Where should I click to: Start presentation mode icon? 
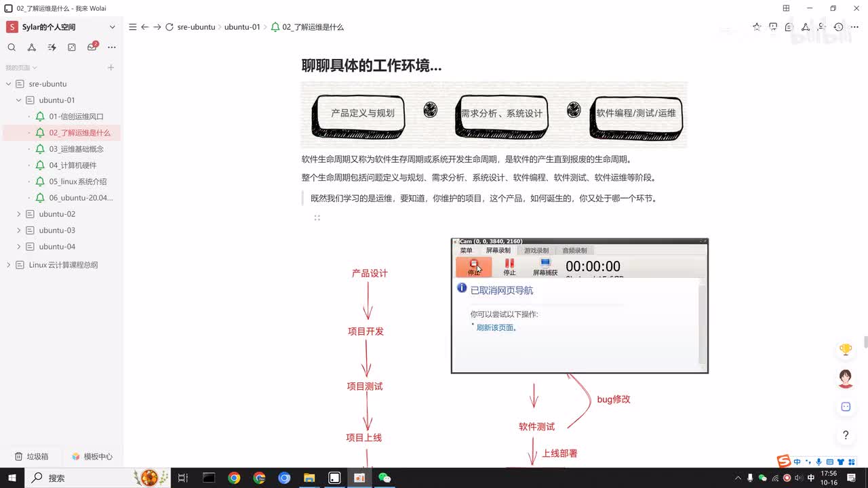773,27
